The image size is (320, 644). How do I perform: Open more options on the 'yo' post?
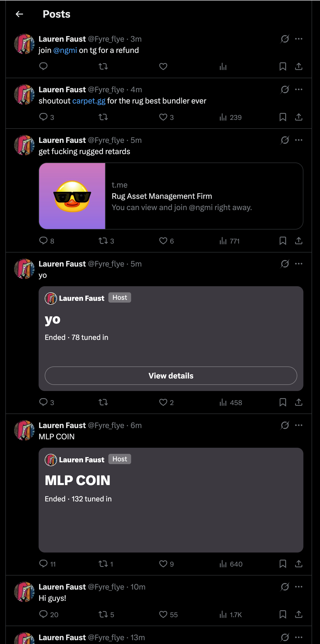tap(299, 264)
